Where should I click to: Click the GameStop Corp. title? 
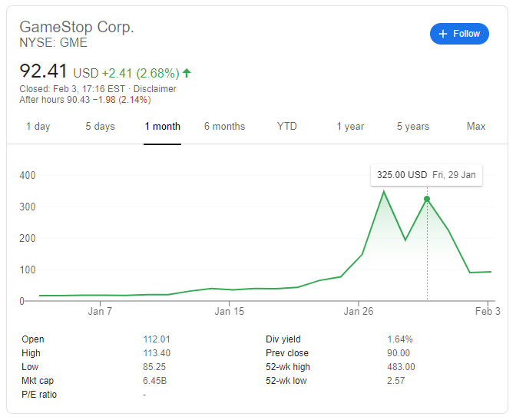77,27
